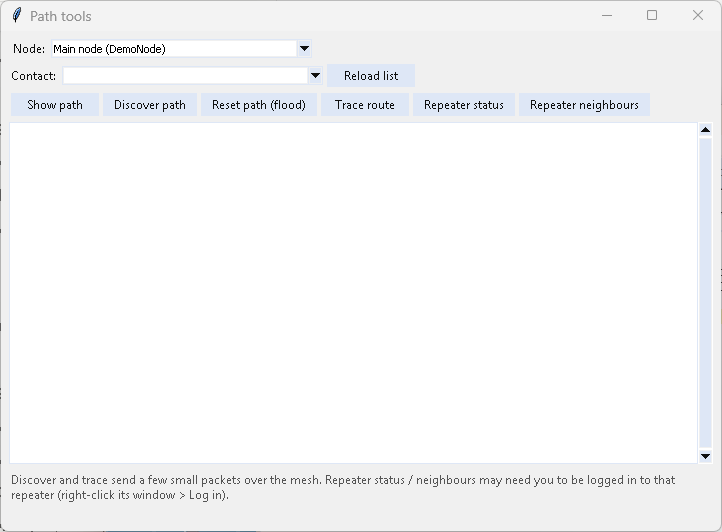Click the vertical scrollbar track of output area
The image size is (722, 532).
coord(705,293)
